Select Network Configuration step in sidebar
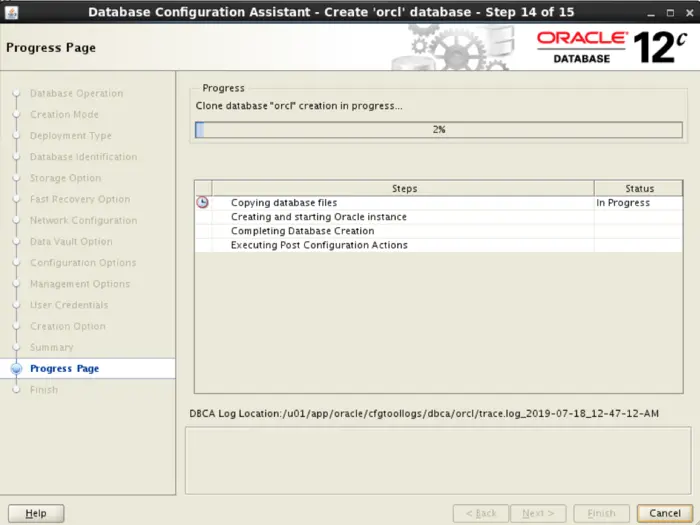The image size is (700, 525). 83,221
